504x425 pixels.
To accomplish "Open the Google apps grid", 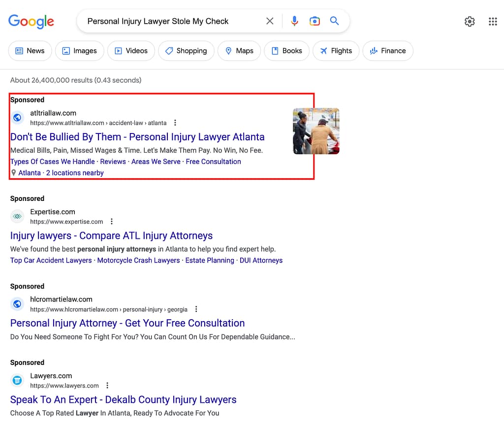I will pos(493,22).
